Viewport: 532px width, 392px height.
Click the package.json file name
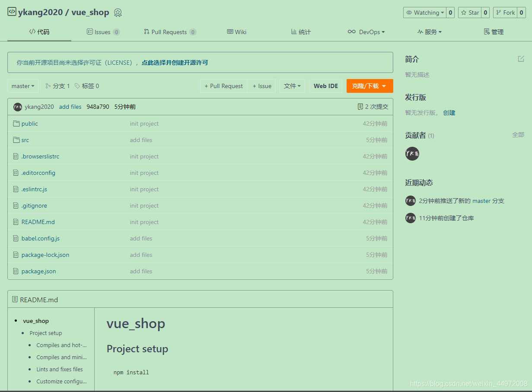tap(39, 271)
